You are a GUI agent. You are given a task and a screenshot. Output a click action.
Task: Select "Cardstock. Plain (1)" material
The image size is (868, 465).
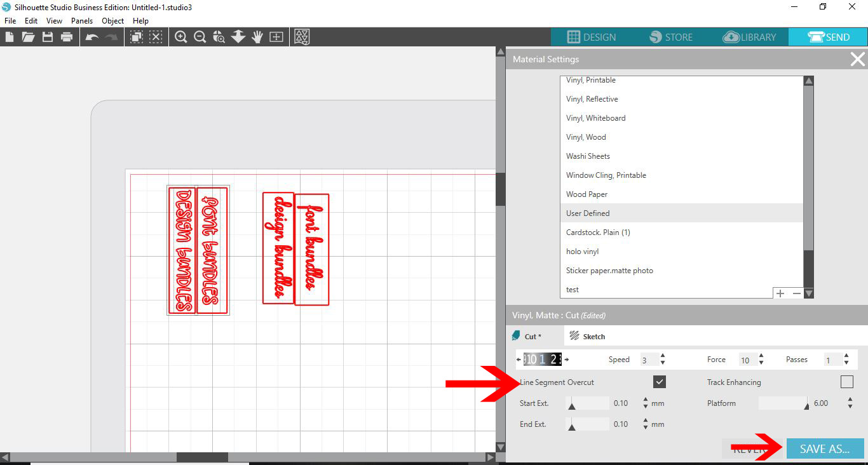click(x=682, y=232)
